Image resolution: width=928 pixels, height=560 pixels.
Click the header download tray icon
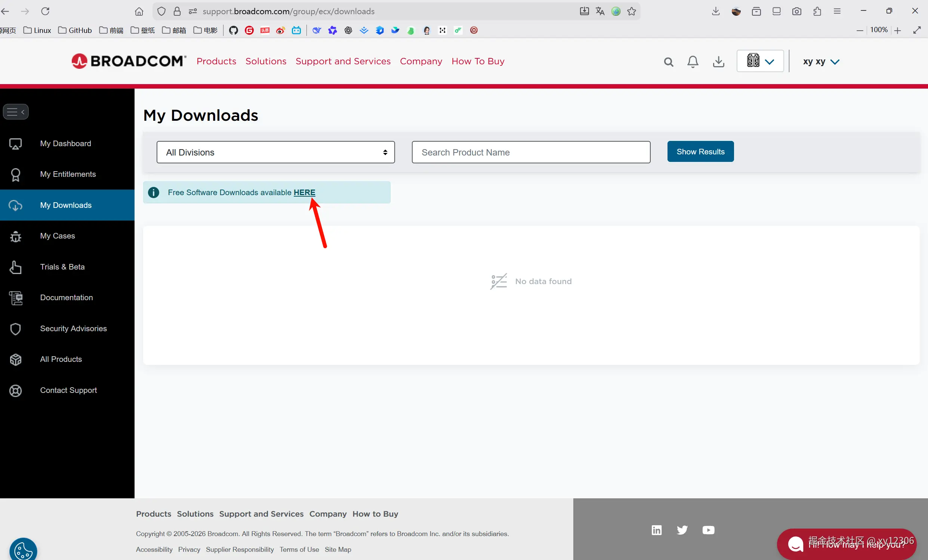(718, 62)
